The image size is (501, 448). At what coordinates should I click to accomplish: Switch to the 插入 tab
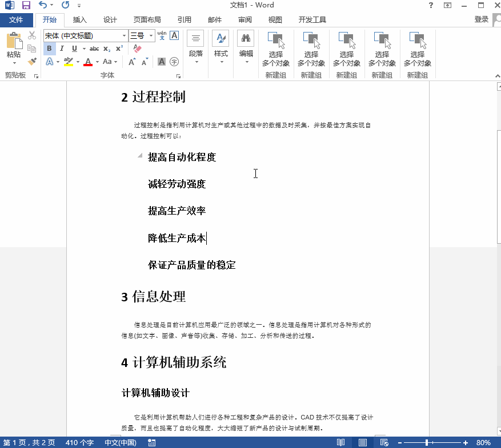coord(79,20)
